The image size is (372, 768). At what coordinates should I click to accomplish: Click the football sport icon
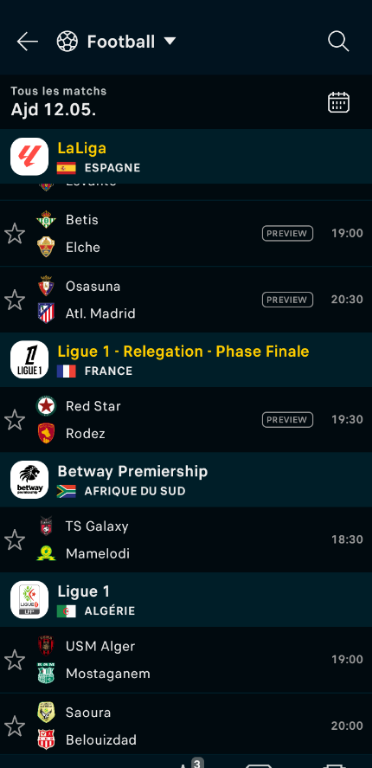tap(67, 42)
